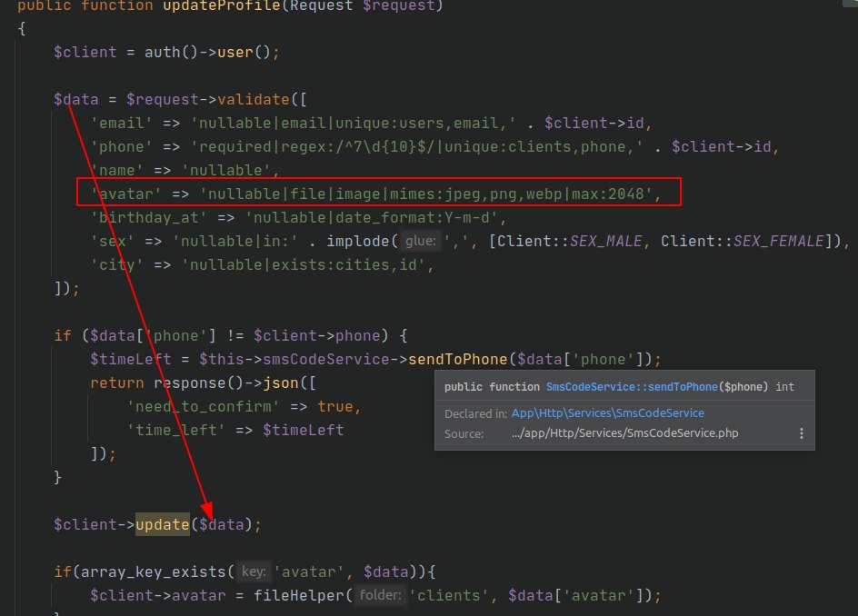Screen dimensions: 858x616
Task: Place cursor on 'avatar' validation rule string
Action: pyautogui.click(x=426, y=194)
